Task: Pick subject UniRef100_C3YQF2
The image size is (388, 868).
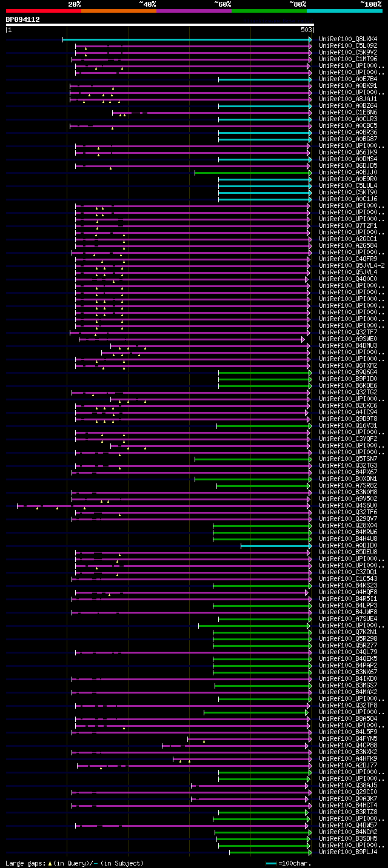Action: click(349, 439)
